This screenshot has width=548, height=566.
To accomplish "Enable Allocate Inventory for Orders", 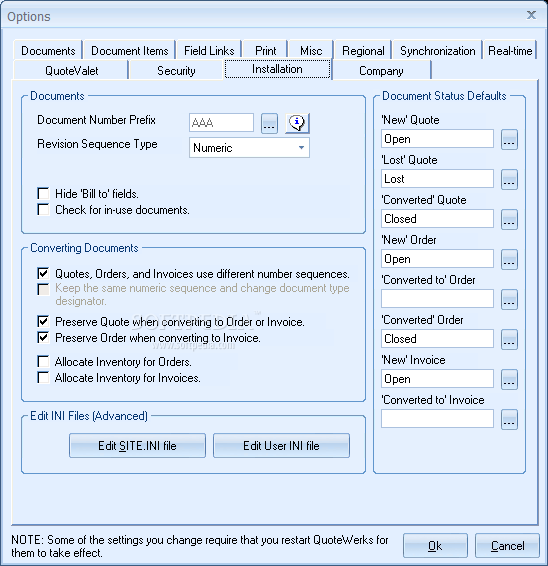I will click(43, 361).
